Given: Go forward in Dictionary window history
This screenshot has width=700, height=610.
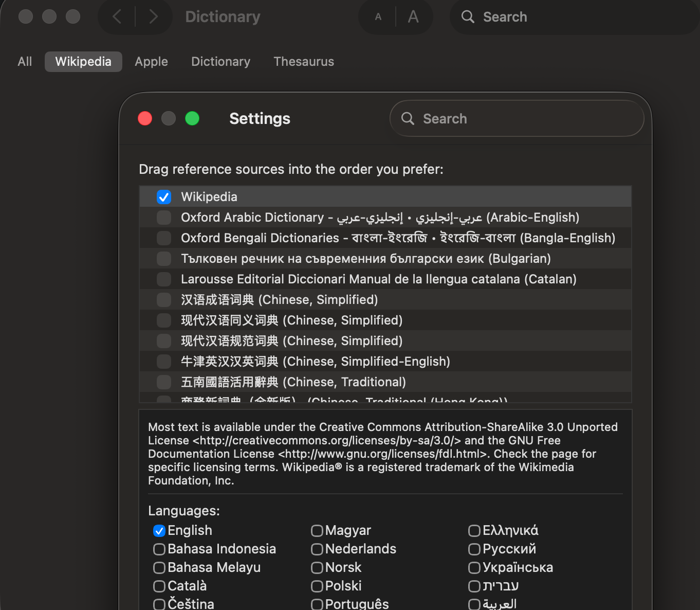Looking at the screenshot, I should [153, 17].
